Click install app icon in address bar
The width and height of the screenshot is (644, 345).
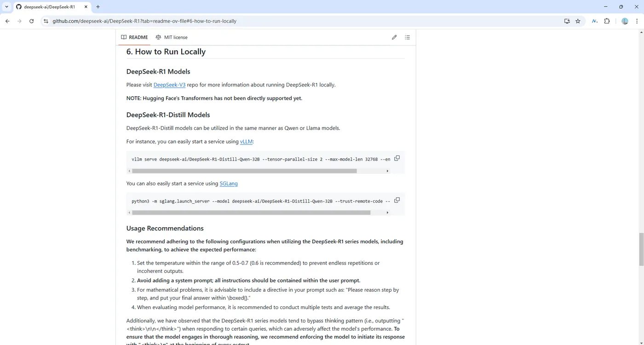567,21
